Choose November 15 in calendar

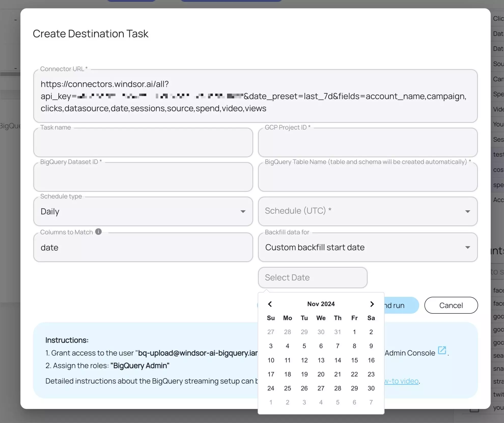[x=354, y=360]
